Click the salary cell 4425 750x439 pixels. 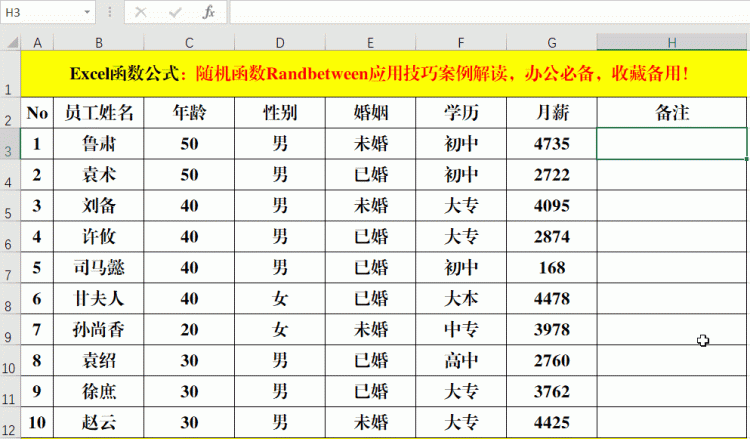click(x=551, y=422)
